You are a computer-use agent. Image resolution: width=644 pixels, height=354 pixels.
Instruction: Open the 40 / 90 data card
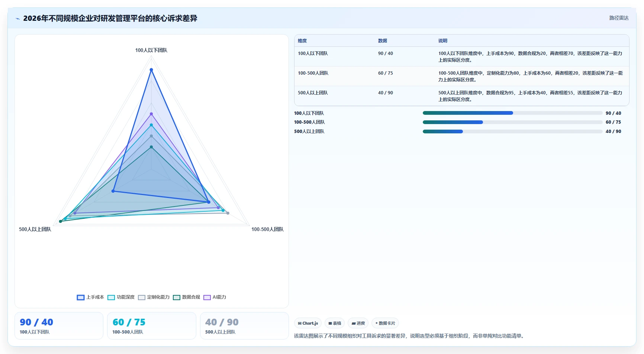(244, 326)
